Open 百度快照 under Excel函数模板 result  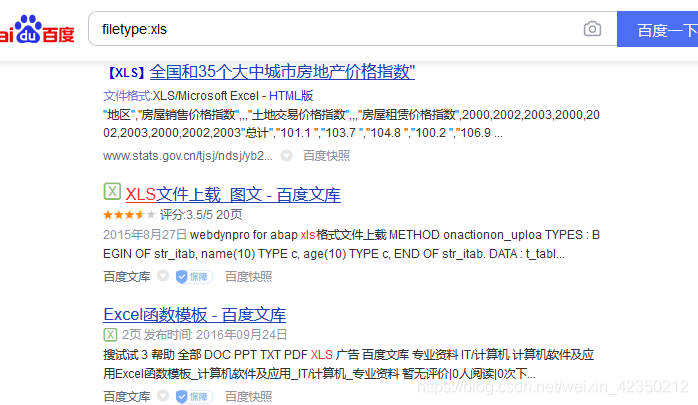[248, 396]
